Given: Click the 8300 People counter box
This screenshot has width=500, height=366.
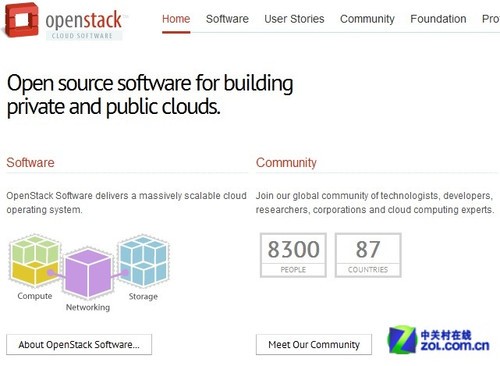Looking at the screenshot, I should tap(293, 255).
